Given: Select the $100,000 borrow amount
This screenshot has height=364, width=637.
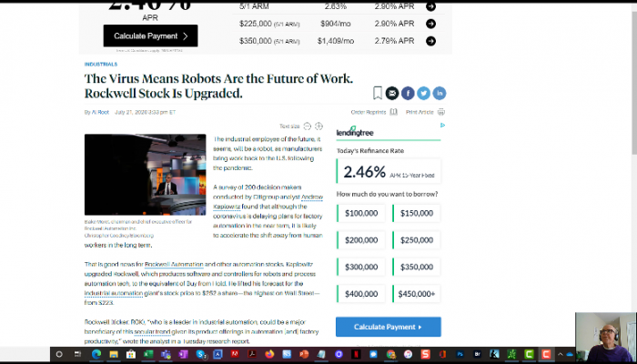Looking at the screenshot, I should pos(361,213).
